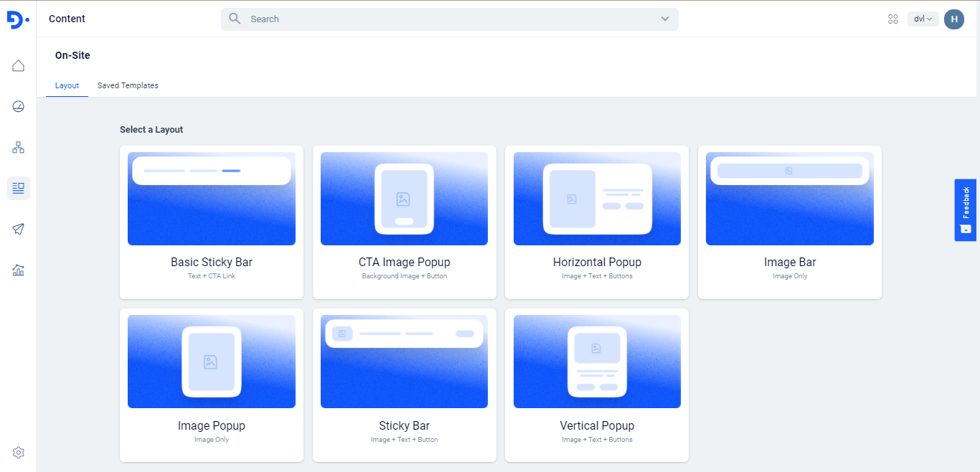The height and width of the screenshot is (472, 980).
Task: Select the Horizontal Popup layout card
Action: [597, 222]
